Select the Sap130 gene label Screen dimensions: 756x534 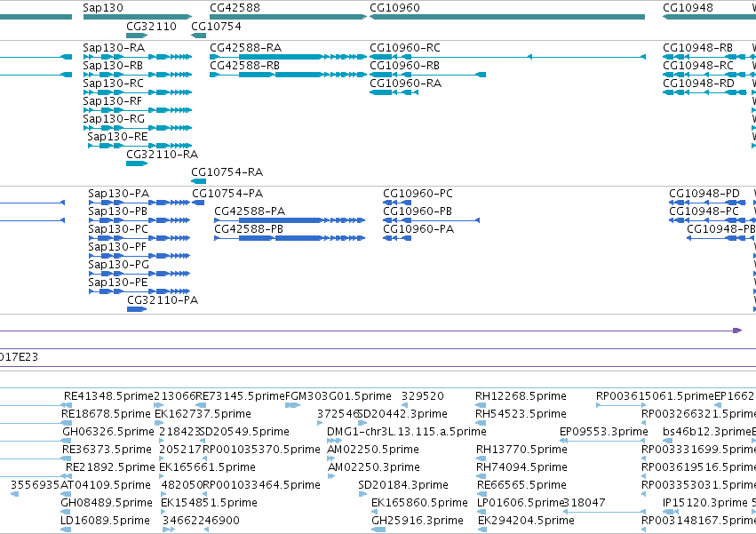point(103,8)
